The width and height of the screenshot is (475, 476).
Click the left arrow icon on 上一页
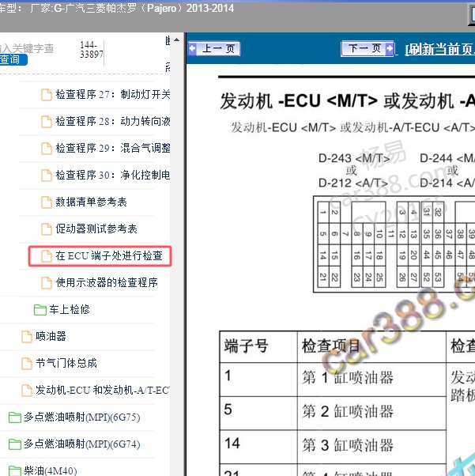[192, 48]
